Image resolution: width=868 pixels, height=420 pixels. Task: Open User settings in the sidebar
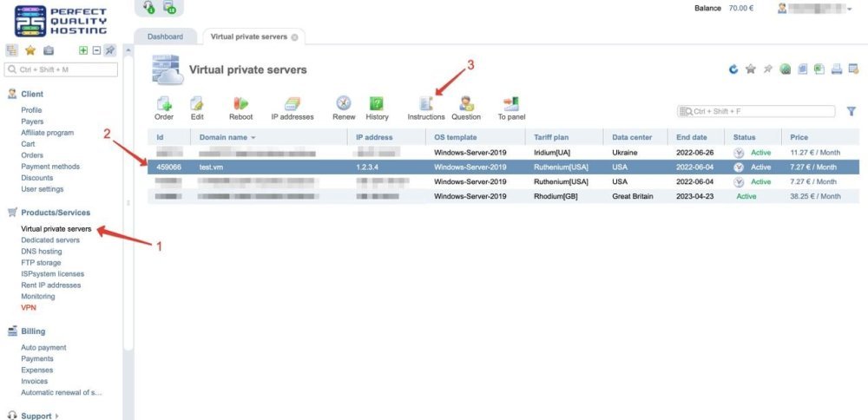(x=42, y=189)
